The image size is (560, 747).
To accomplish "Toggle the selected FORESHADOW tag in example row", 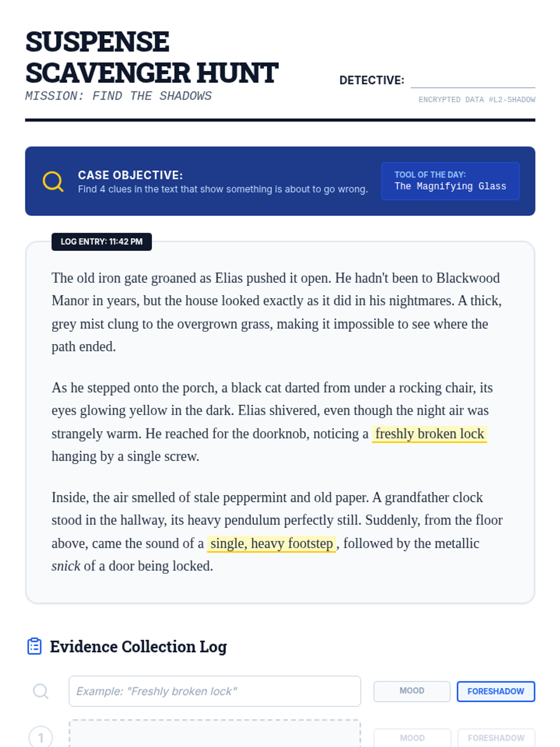I will click(496, 691).
